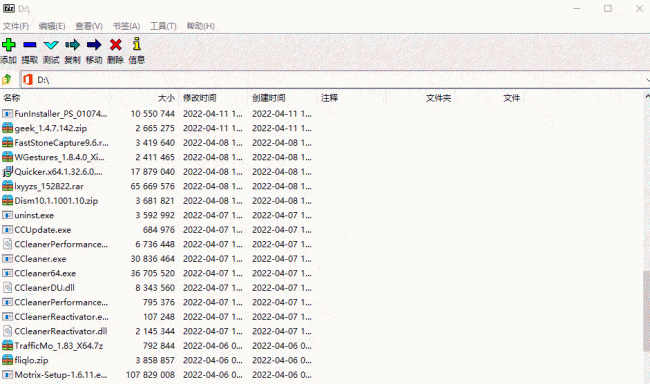The height and width of the screenshot is (384, 650).
Task: Select the Dism10.1.1001.10.zip file name
Action: point(56,201)
